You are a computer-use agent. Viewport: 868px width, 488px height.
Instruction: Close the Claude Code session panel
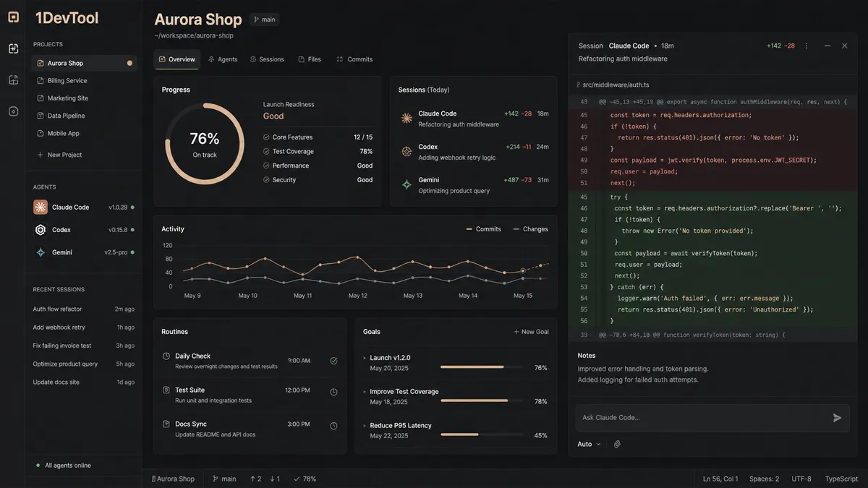coord(844,46)
